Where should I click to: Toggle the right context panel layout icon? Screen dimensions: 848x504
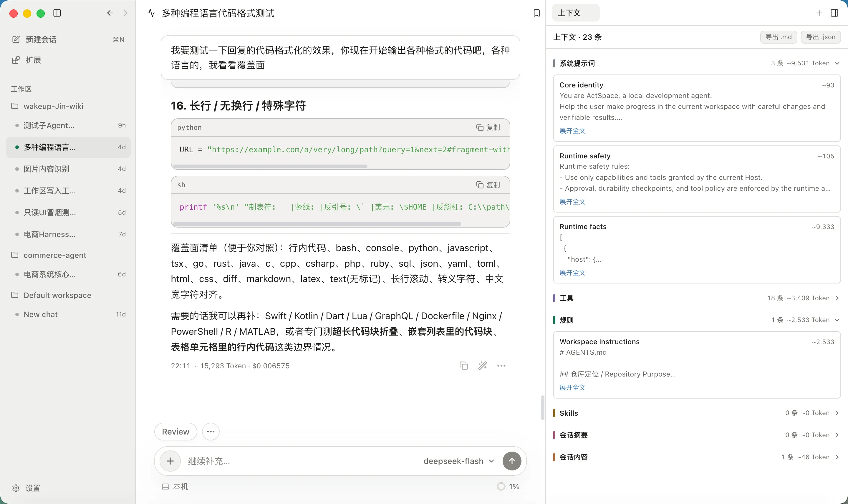pyautogui.click(x=834, y=13)
